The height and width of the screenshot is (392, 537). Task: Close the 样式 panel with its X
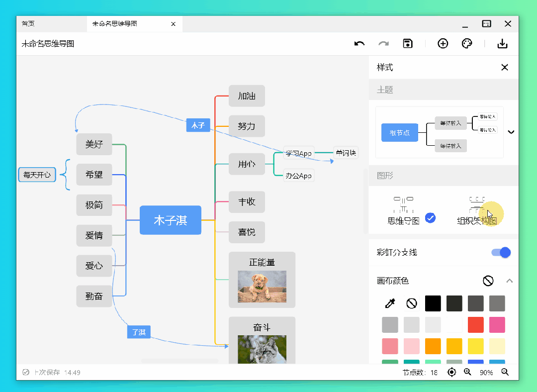pyautogui.click(x=505, y=67)
